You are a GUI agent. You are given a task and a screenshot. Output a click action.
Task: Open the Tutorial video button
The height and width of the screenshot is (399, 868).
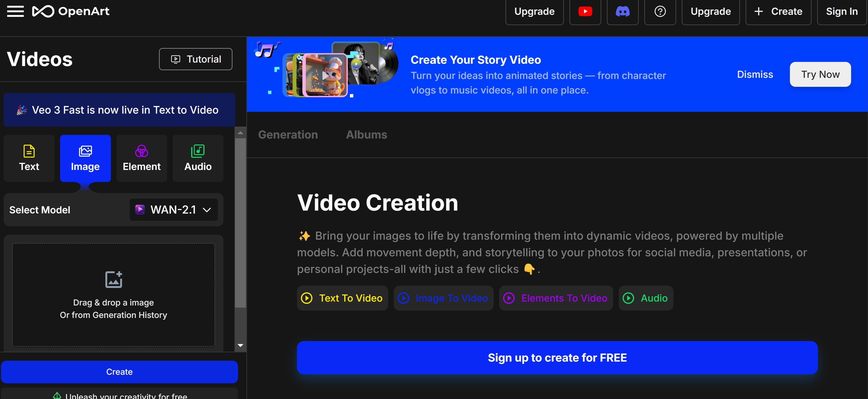[x=196, y=59]
